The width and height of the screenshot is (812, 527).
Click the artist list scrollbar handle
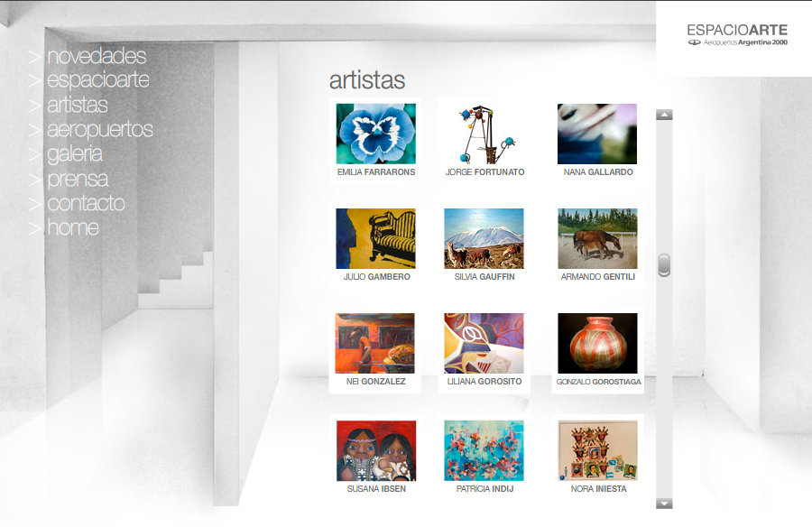tap(664, 265)
